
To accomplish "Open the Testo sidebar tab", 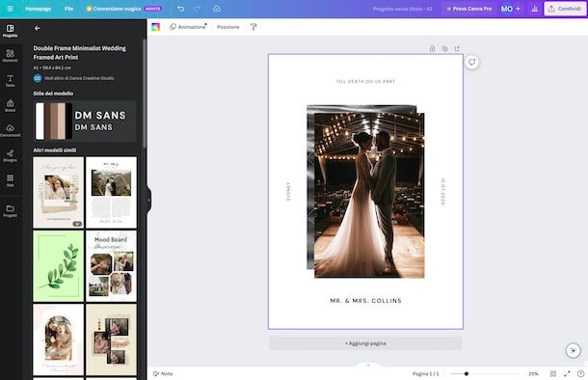I will [11, 80].
